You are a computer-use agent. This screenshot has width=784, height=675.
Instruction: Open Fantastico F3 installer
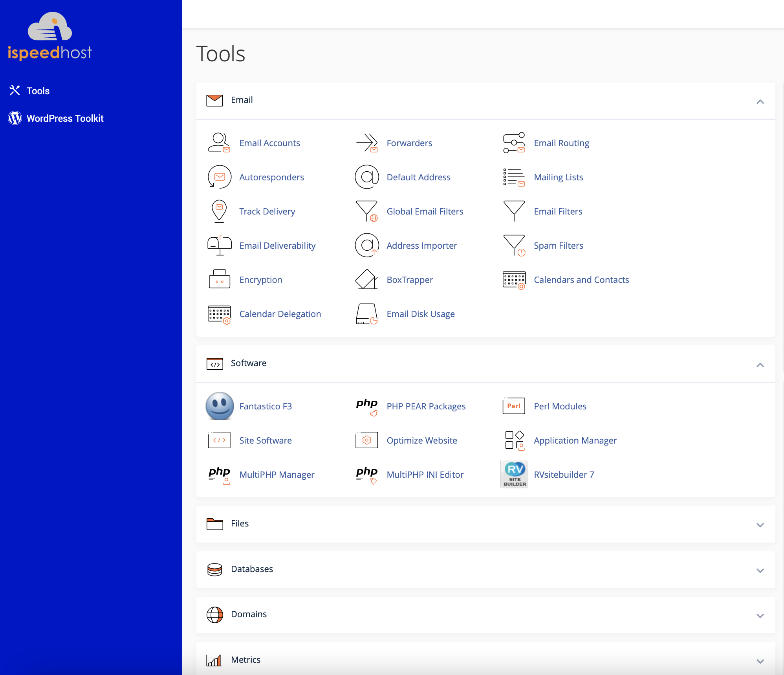point(266,405)
